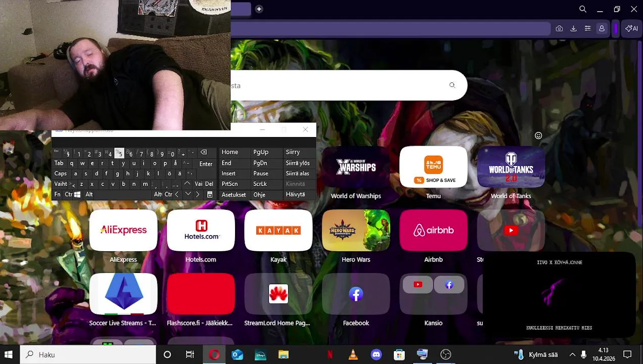643x364 pixels.
Task: Expand the system tray hidden icons chevron
Action: tap(572, 354)
